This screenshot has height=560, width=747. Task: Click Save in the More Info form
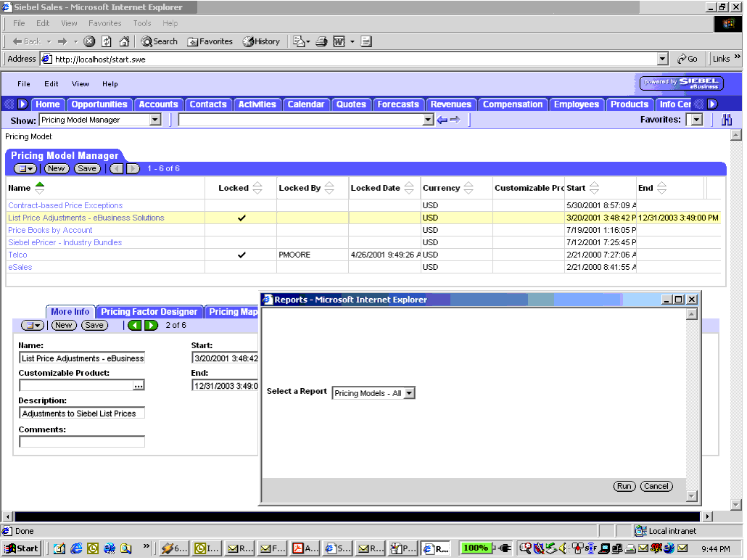94,325
